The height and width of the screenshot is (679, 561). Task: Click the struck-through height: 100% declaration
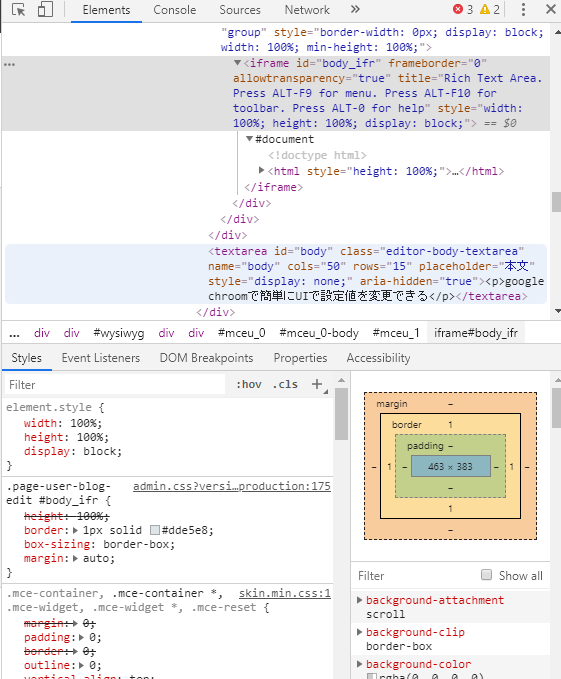click(67, 516)
